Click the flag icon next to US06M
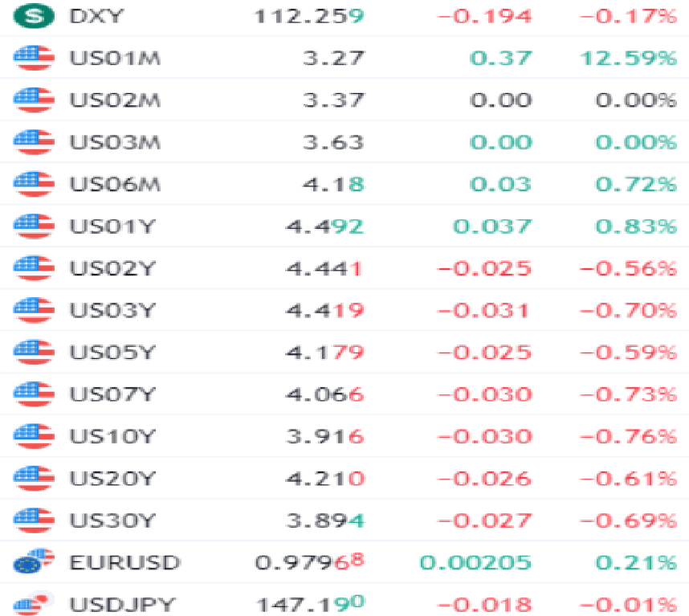 point(34,184)
